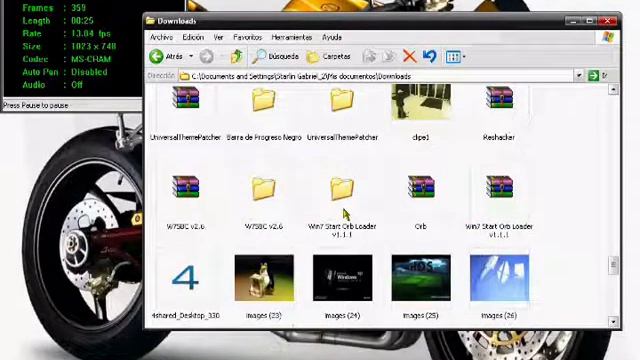Click the Downloads folder icon in title bar
The image size is (640, 360).
[x=150, y=20]
